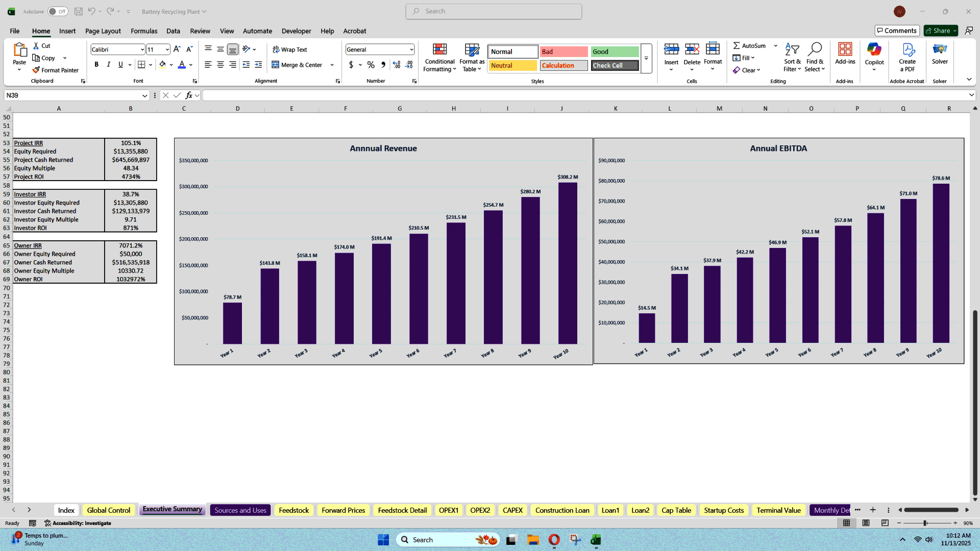Open Conditional Formatting options
The image size is (980, 551).
[x=439, y=57]
